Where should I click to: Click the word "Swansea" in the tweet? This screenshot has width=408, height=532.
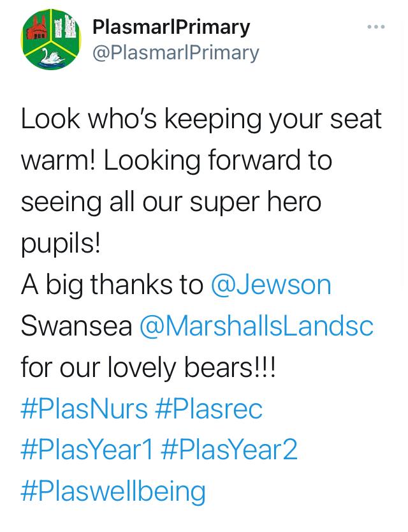(x=76, y=326)
